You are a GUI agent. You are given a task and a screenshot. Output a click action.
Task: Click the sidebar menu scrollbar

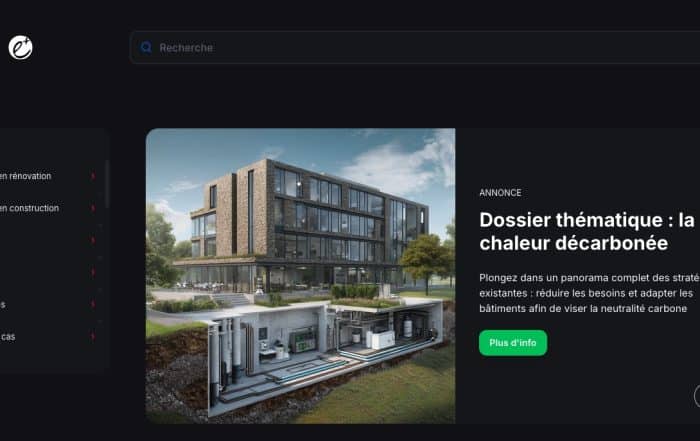point(107,184)
